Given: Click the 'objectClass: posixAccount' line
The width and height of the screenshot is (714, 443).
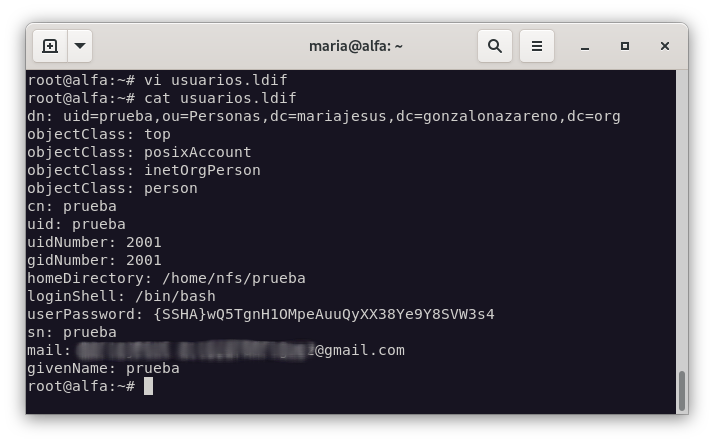Looking at the screenshot, I should [x=139, y=152].
